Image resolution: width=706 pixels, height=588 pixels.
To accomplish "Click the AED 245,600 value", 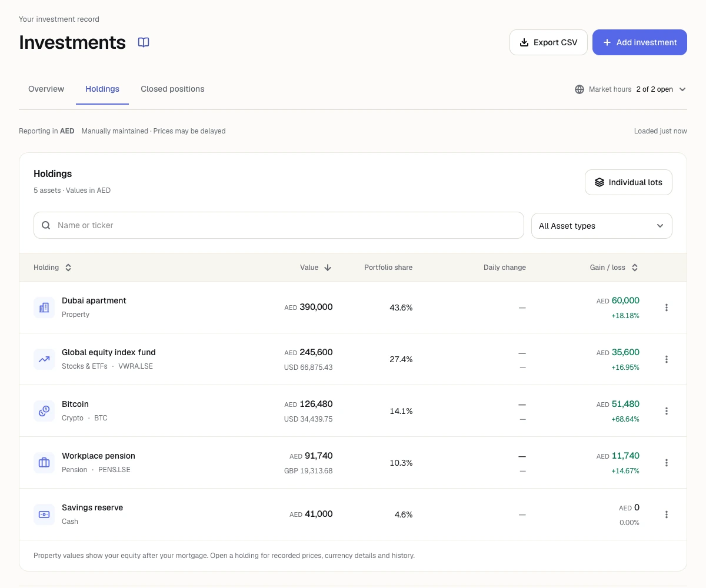I will pyautogui.click(x=308, y=352).
